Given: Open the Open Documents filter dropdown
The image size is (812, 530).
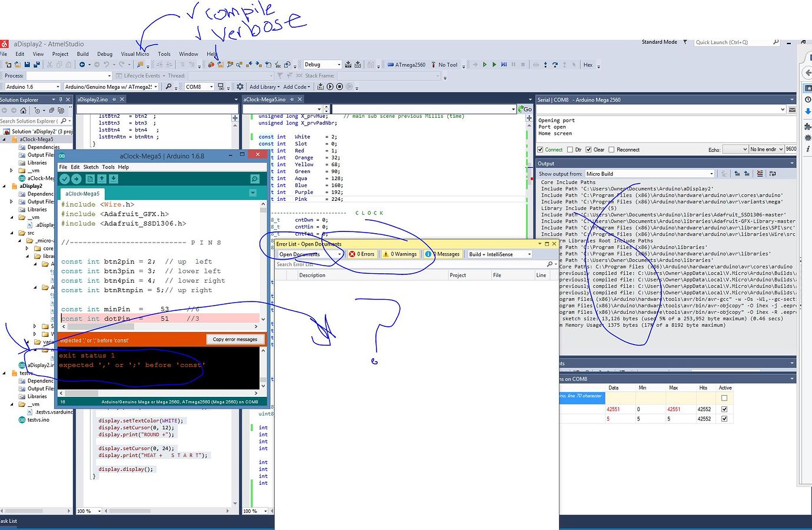Looking at the screenshot, I should [x=310, y=254].
